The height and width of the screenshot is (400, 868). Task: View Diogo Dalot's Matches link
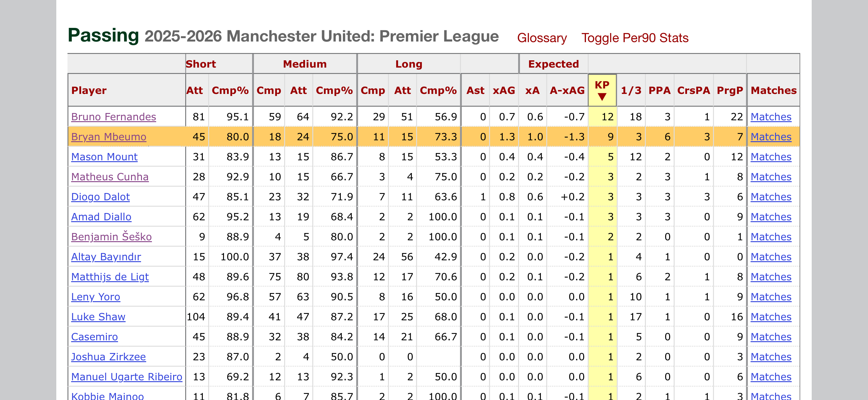point(771,197)
